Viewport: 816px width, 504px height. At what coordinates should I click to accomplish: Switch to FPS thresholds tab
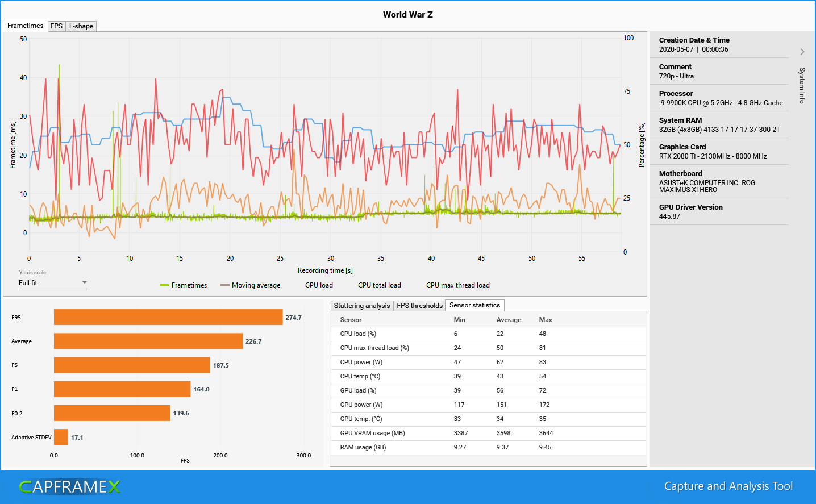click(x=419, y=306)
